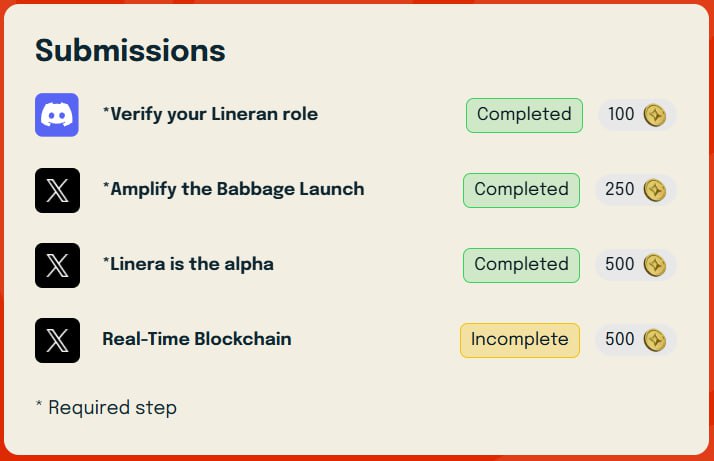The width and height of the screenshot is (714, 461).
Task: Click the Incomplete status badge
Action: point(520,340)
